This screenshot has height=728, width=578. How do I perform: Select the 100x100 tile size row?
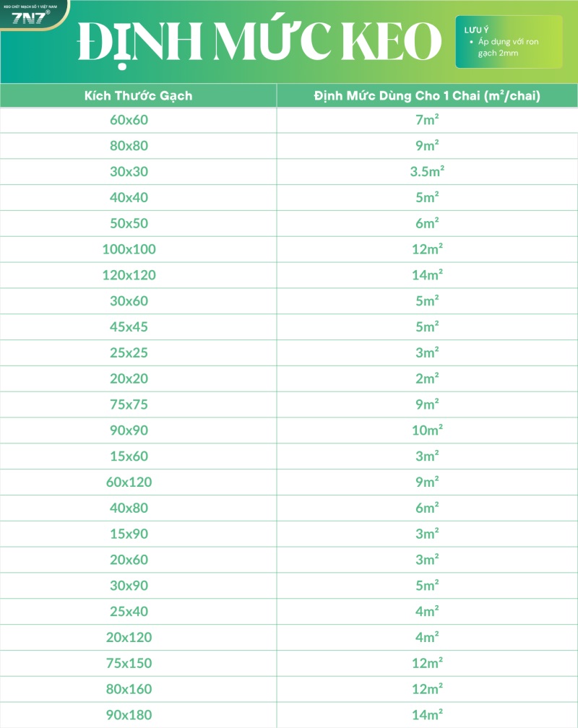coord(289,249)
